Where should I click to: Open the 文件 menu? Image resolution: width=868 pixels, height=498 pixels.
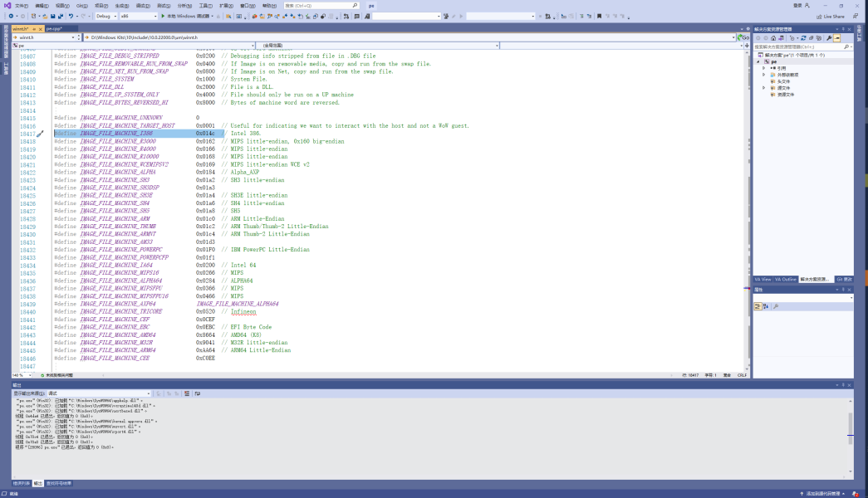[x=21, y=5]
